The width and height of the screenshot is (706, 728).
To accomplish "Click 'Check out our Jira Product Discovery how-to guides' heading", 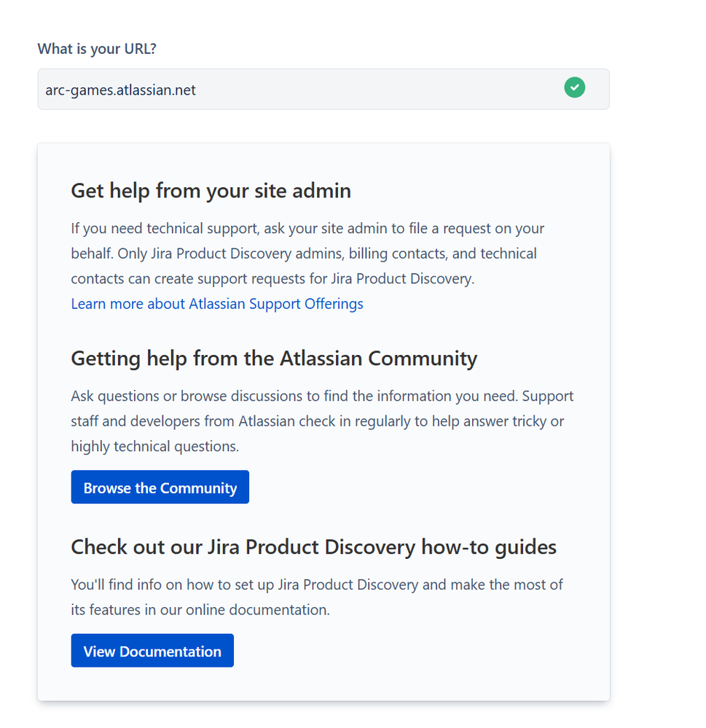I will tap(313, 547).
